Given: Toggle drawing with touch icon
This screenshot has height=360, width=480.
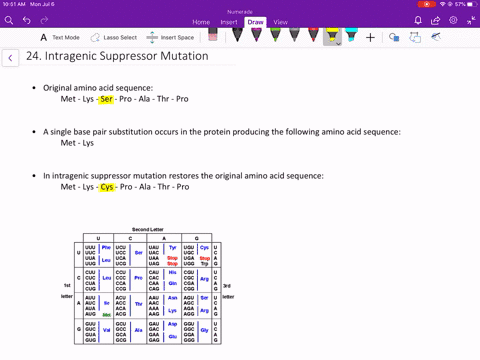Looking at the screenshot, I should click(x=436, y=37).
